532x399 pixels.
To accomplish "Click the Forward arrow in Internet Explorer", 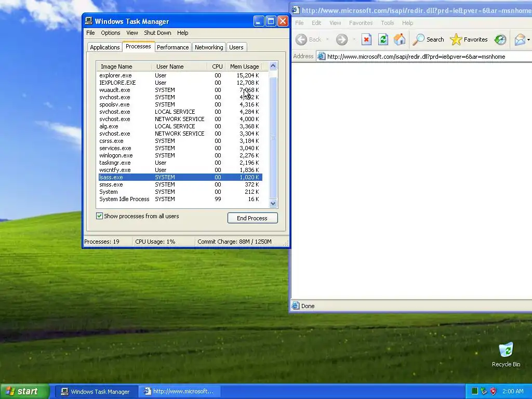I will 342,39.
